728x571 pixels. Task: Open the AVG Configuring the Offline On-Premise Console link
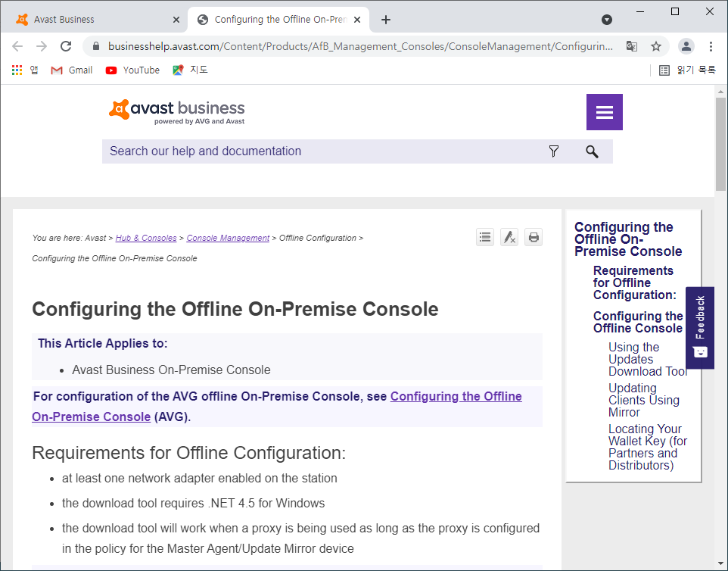(277, 407)
